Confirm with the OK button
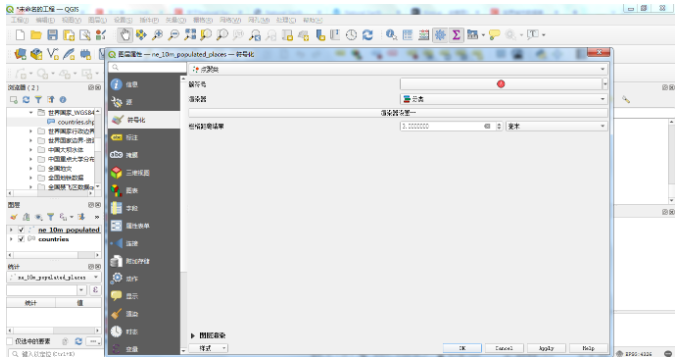This screenshot has height=363, width=680. (x=462, y=348)
